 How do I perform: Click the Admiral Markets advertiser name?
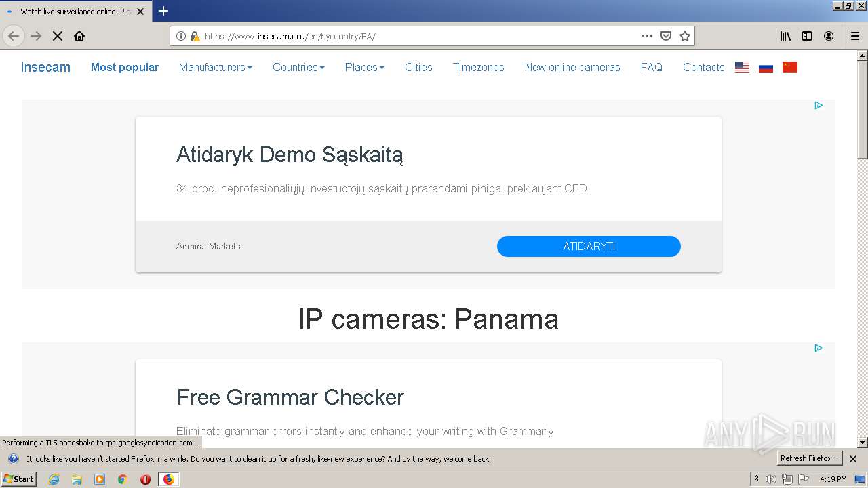click(208, 246)
